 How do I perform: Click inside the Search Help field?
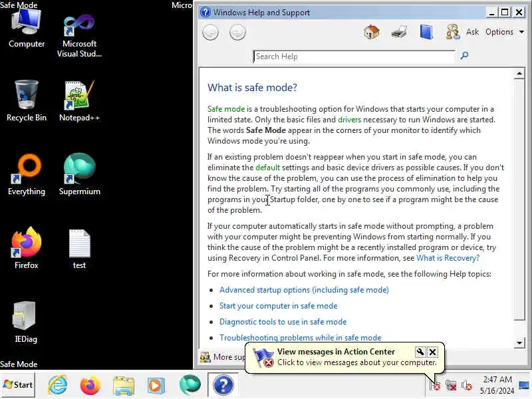pos(354,57)
